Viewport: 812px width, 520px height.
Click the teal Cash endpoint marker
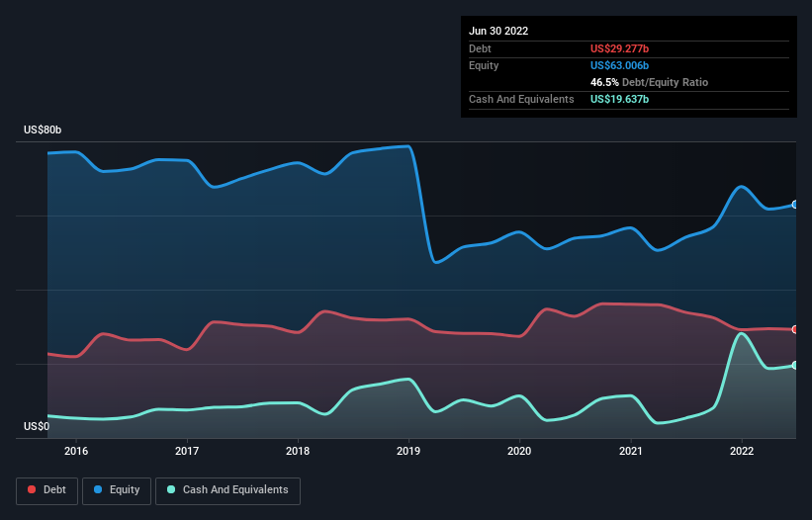(795, 366)
